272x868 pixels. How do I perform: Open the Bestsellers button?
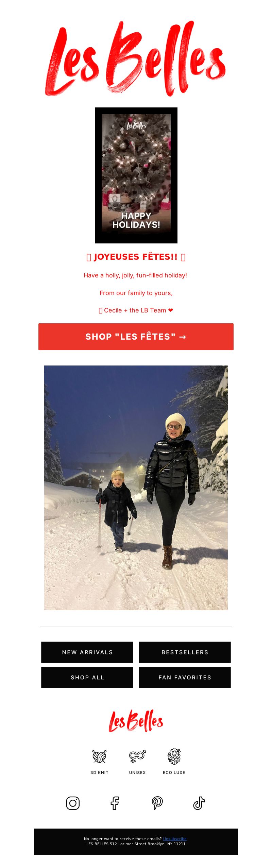click(x=185, y=652)
